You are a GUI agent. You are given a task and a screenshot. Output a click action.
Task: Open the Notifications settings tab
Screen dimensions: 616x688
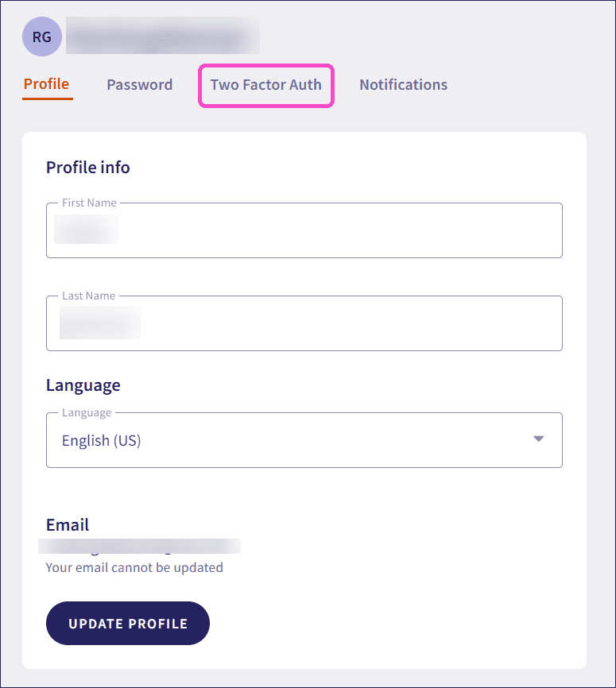[403, 84]
